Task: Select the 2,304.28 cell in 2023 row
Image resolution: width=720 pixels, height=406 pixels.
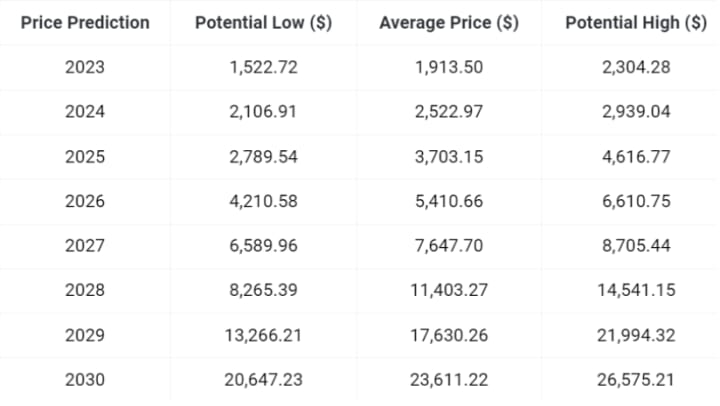Action: (636, 67)
